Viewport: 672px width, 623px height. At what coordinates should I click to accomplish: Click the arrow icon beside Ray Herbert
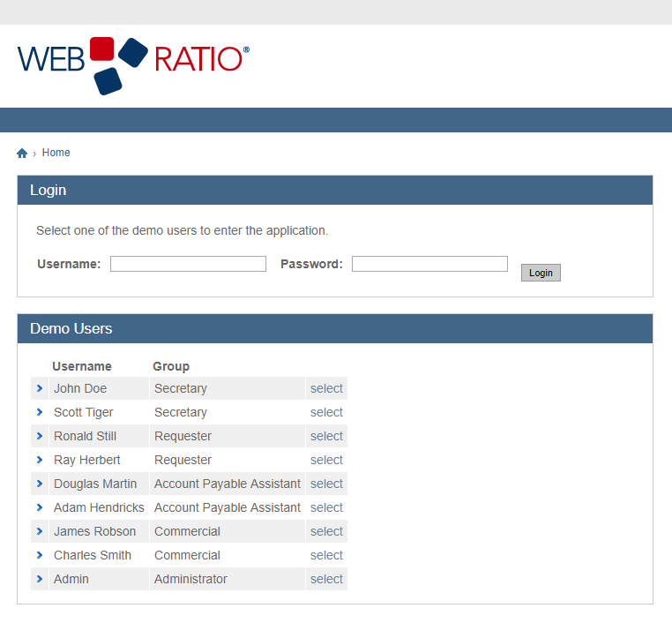(40, 460)
